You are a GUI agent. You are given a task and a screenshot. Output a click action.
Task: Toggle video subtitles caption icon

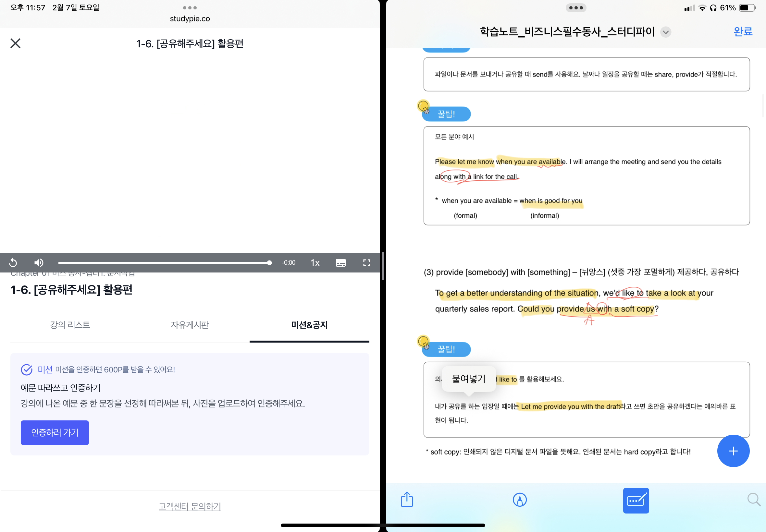340,263
